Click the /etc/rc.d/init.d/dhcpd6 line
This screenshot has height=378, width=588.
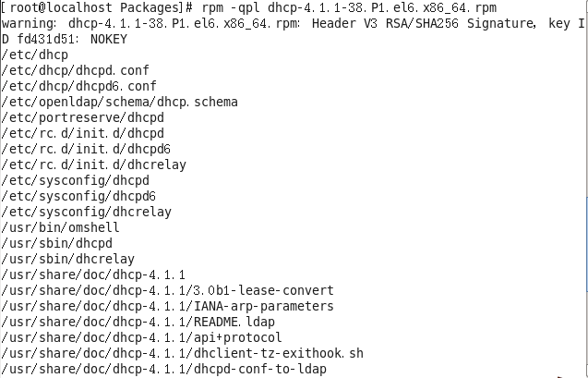click(x=79, y=149)
